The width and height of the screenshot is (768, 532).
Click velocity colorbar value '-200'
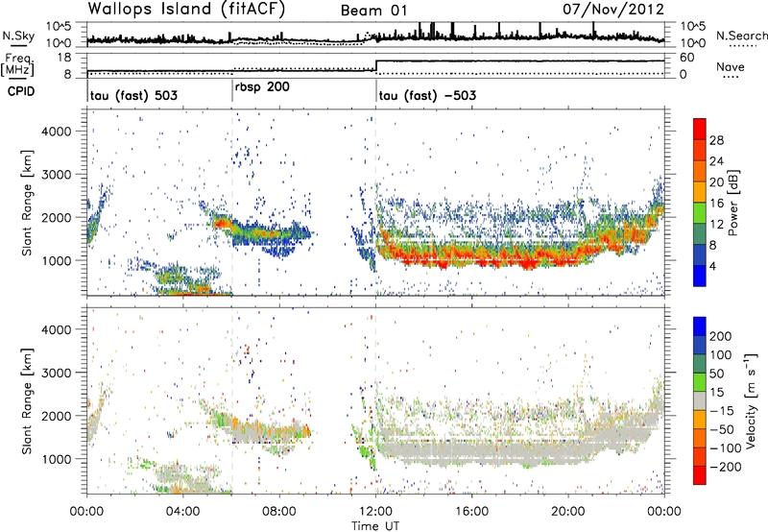click(x=726, y=467)
